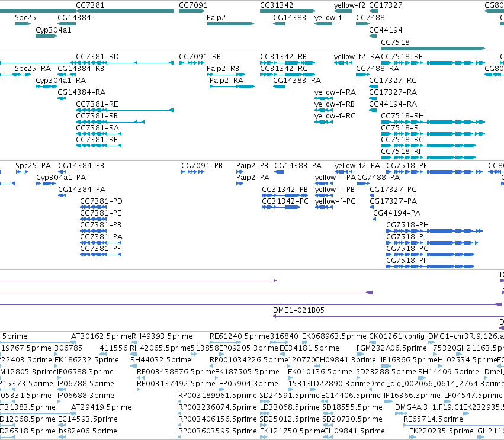Click the AT30162.5prime EST
This screenshot has width=504, height=440.
tap(74, 343)
